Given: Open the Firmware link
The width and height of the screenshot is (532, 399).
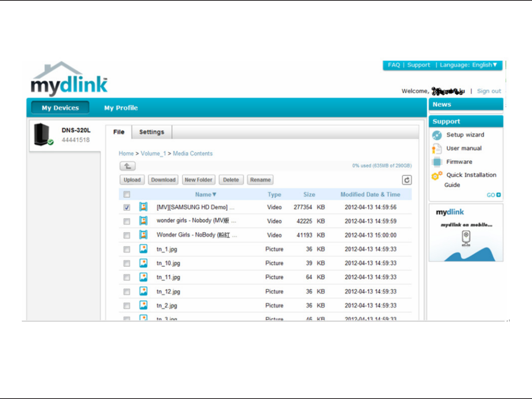Looking at the screenshot, I should [x=459, y=162].
